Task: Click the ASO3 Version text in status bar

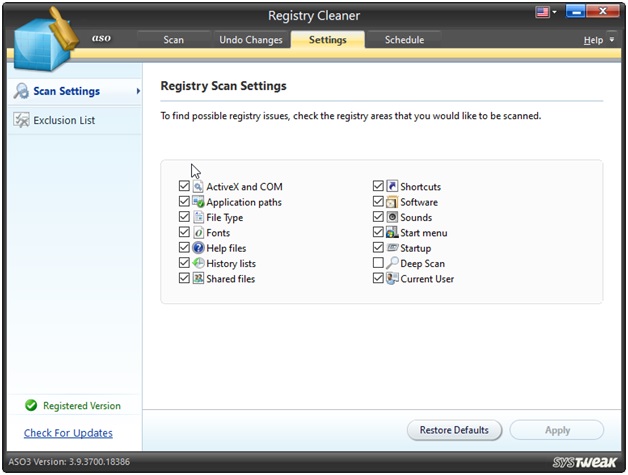Action: [69, 461]
